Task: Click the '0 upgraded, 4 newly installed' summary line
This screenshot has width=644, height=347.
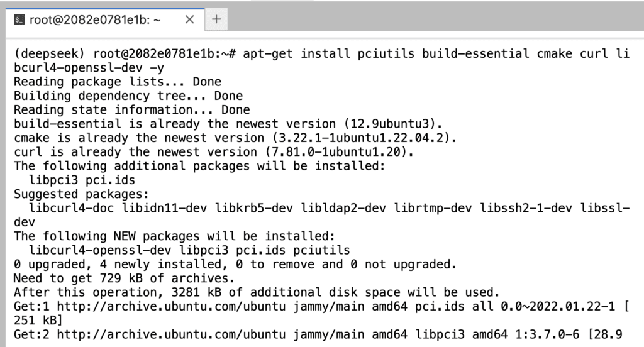Action: click(x=235, y=264)
